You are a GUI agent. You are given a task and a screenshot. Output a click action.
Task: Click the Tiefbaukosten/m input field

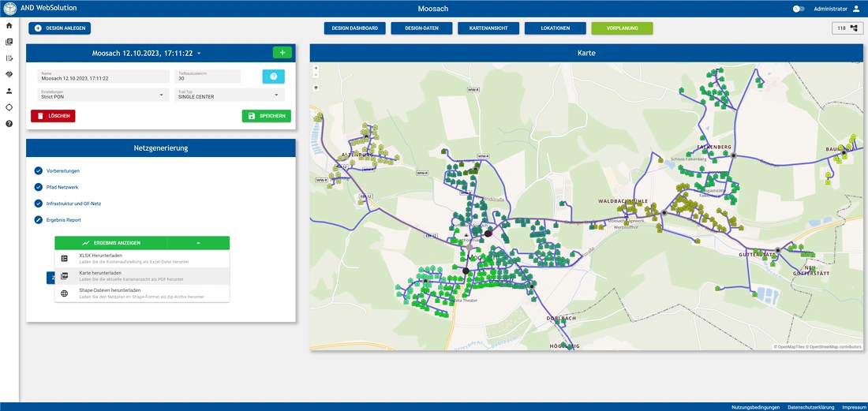pos(208,77)
